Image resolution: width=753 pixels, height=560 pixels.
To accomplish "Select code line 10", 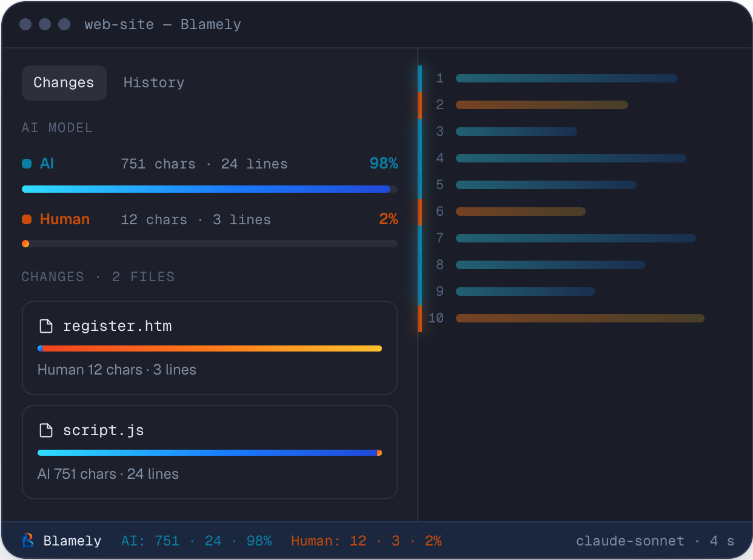I will pos(580,318).
